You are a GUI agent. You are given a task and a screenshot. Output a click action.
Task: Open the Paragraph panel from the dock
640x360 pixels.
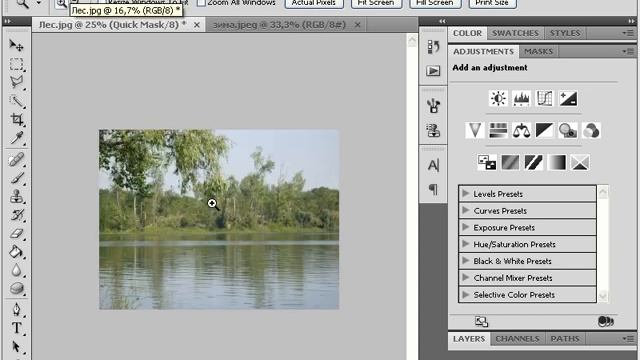433,189
